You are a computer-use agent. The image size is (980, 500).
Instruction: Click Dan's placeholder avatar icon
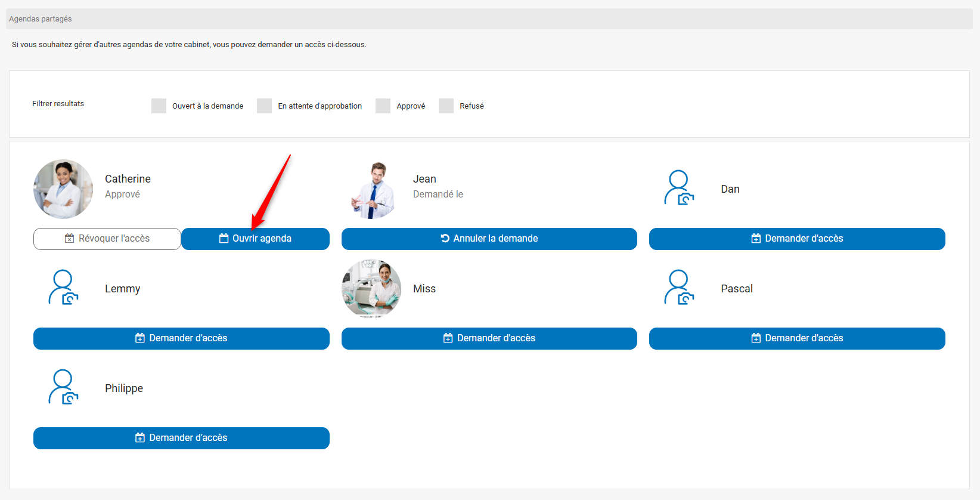click(679, 188)
